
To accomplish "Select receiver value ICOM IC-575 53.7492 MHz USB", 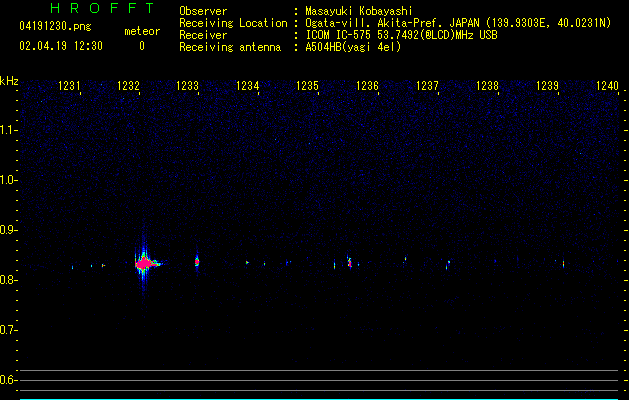I will click(x=401, y=35).
